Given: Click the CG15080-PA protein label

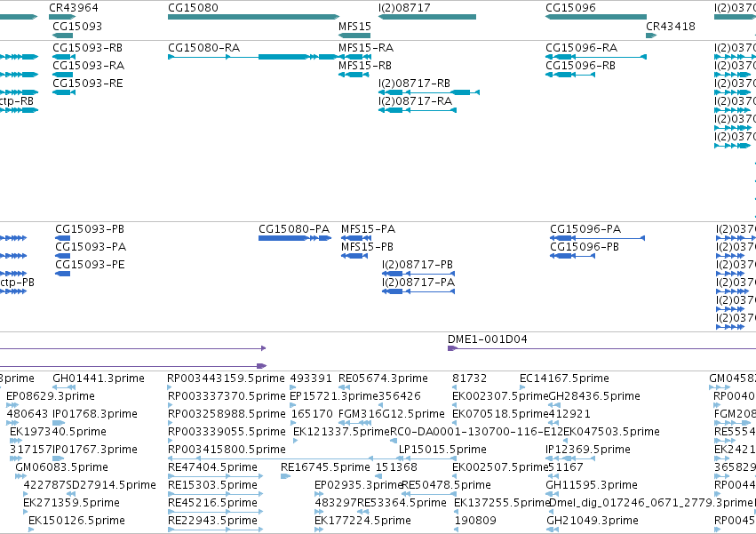Looking at the screenshot, I should pos(294,229).
